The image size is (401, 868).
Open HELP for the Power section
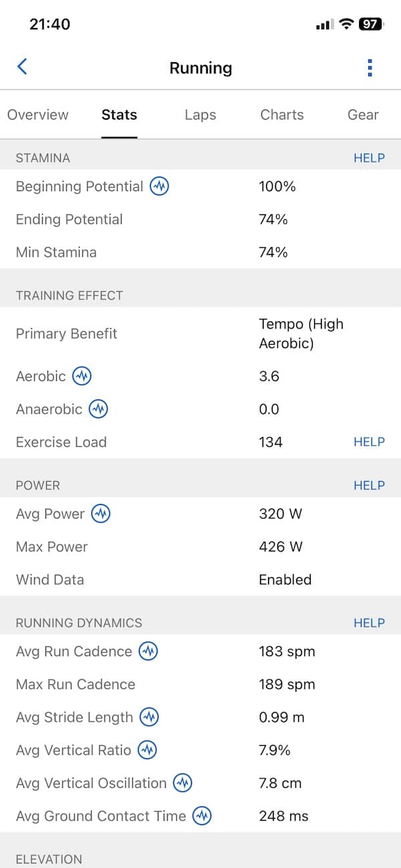click(369, 486)
